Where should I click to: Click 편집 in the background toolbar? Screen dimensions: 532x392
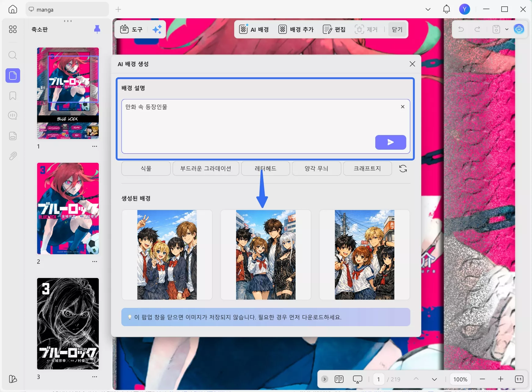point(334,29)
